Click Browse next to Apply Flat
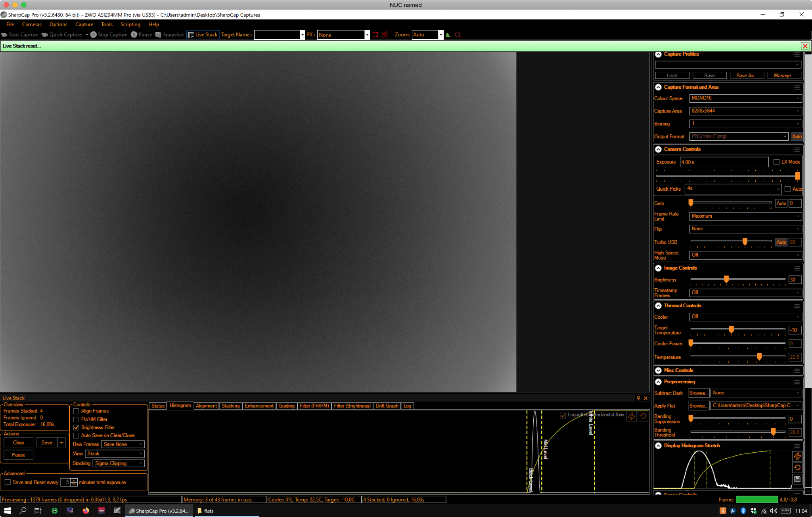Screen dimensions: 812x517 (699, 406)
